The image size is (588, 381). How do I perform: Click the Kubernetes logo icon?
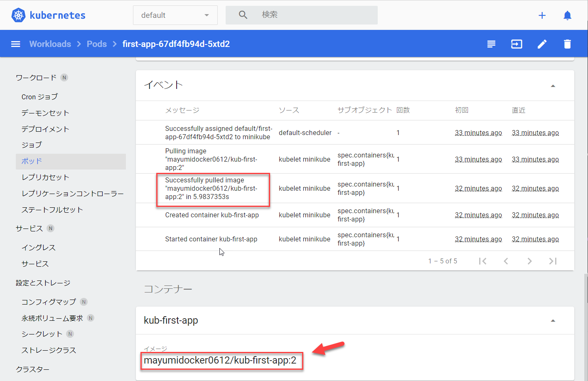click(x=18, y=15)
